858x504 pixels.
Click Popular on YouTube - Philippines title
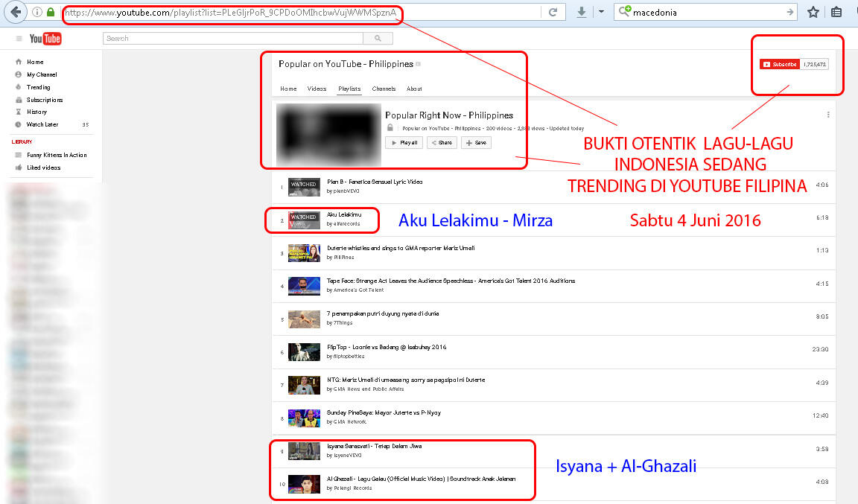tap(346, 64)
